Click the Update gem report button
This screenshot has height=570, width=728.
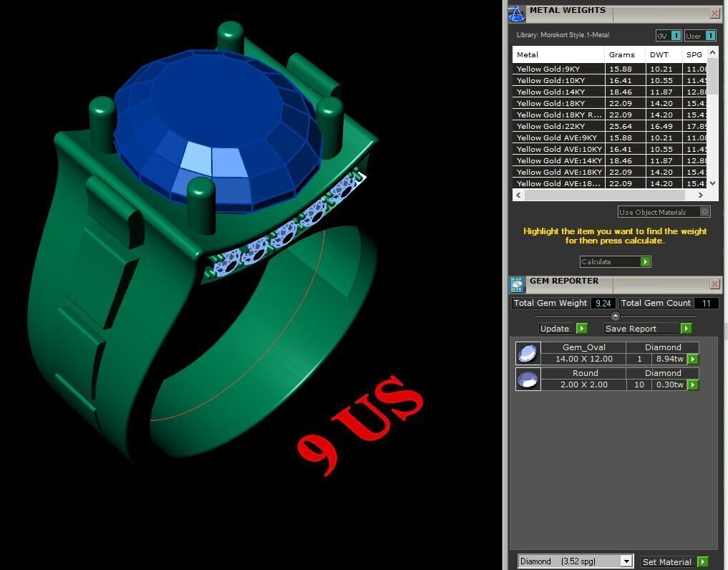point(563,329)
